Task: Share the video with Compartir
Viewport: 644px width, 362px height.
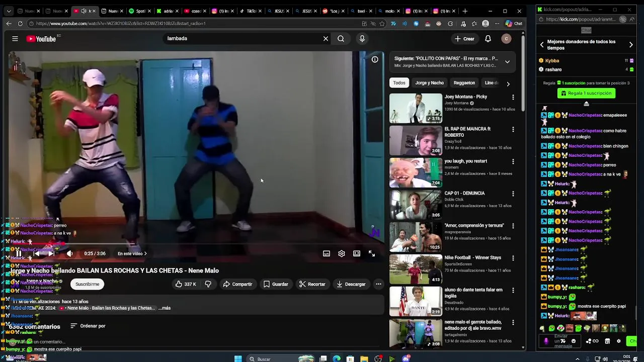Action: click(237, 284)
